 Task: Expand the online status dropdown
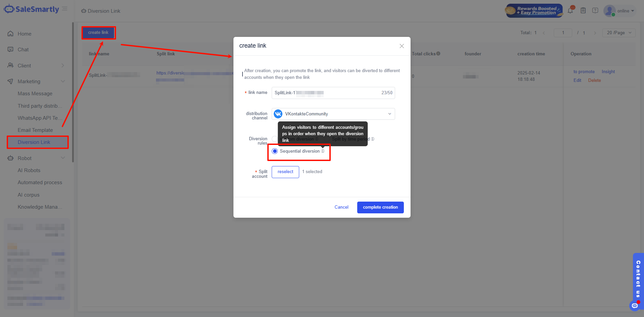click(x=626, y=11)
